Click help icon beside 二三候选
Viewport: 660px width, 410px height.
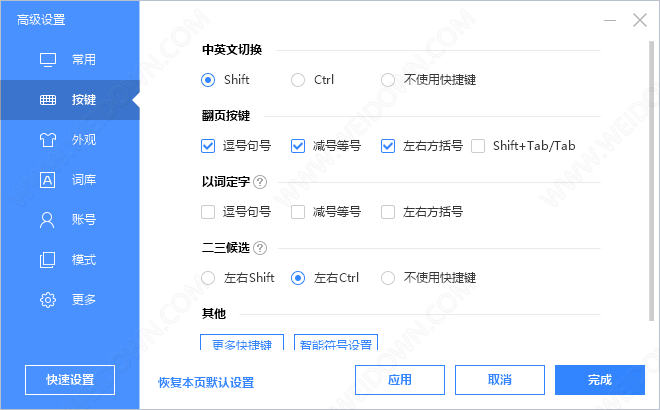click(x=260, y=247)
